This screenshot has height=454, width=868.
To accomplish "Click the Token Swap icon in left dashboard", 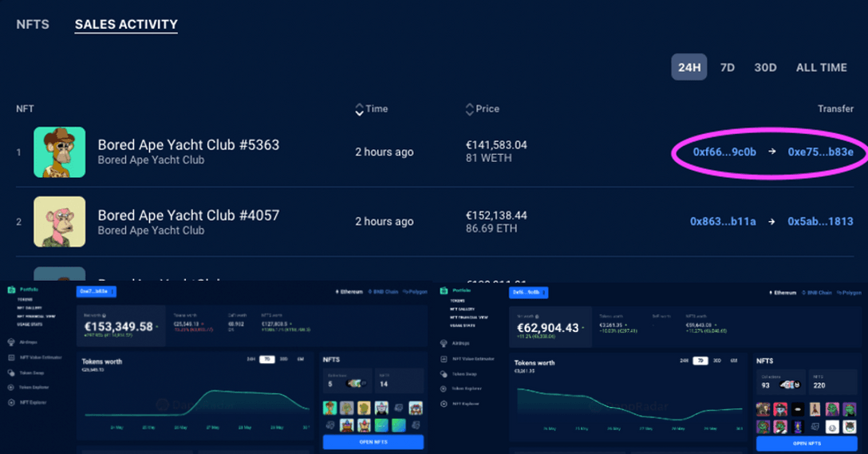I will click(x=11, y=373).
